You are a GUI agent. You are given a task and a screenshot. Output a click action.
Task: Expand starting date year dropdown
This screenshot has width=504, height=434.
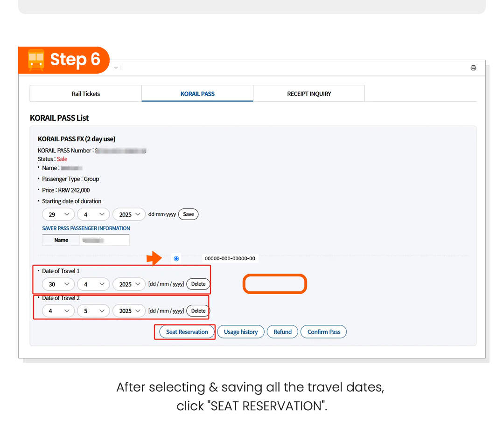(x=129, y=214)
